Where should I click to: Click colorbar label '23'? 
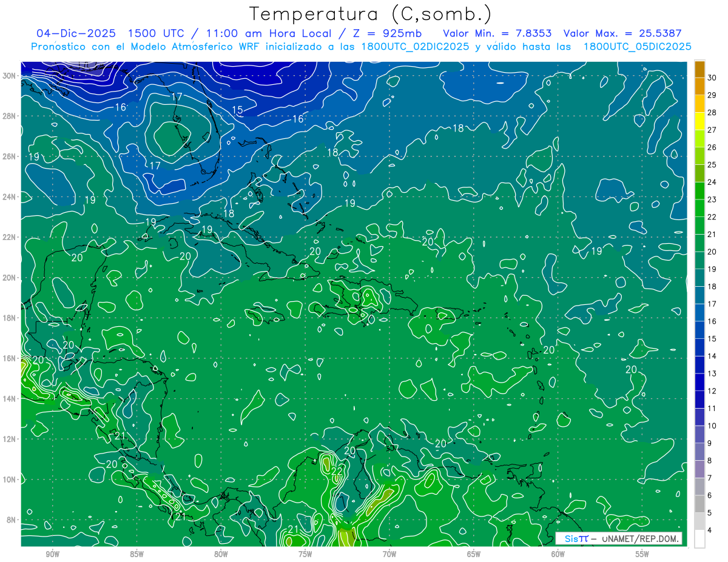(x=712, y=199)
